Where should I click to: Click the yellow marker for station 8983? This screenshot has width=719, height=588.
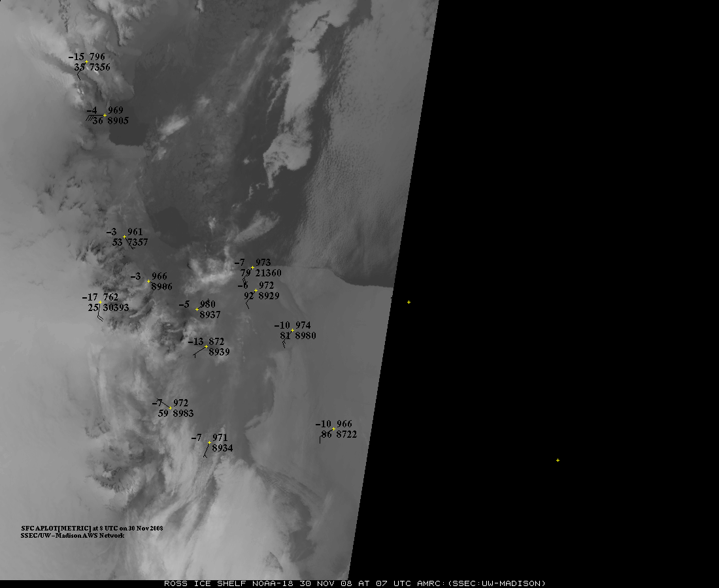tap(171, 408)
